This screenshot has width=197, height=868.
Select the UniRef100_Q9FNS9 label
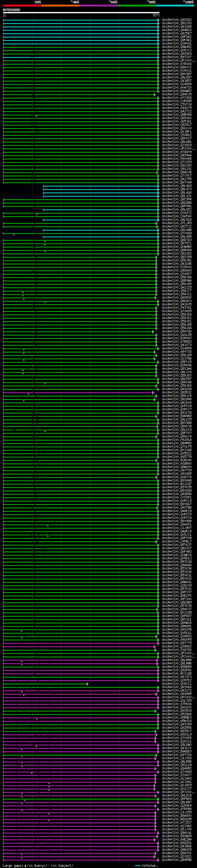177,799
